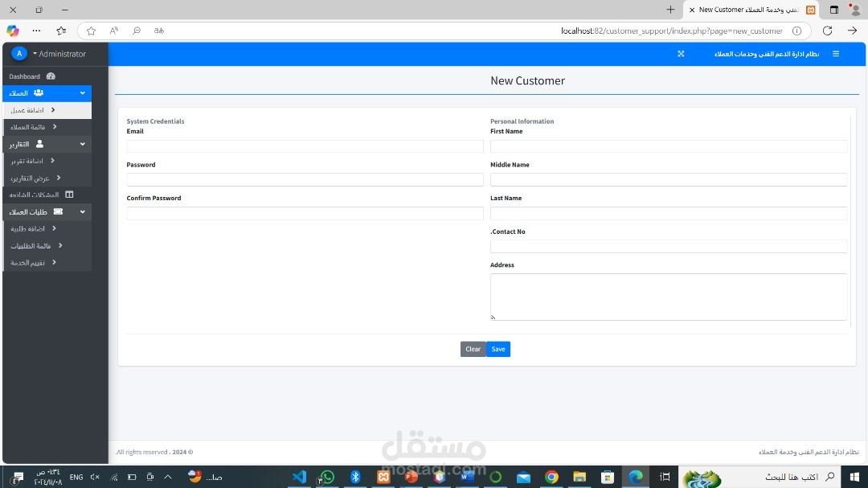
Task: Click the Save button
Action: 498,349
